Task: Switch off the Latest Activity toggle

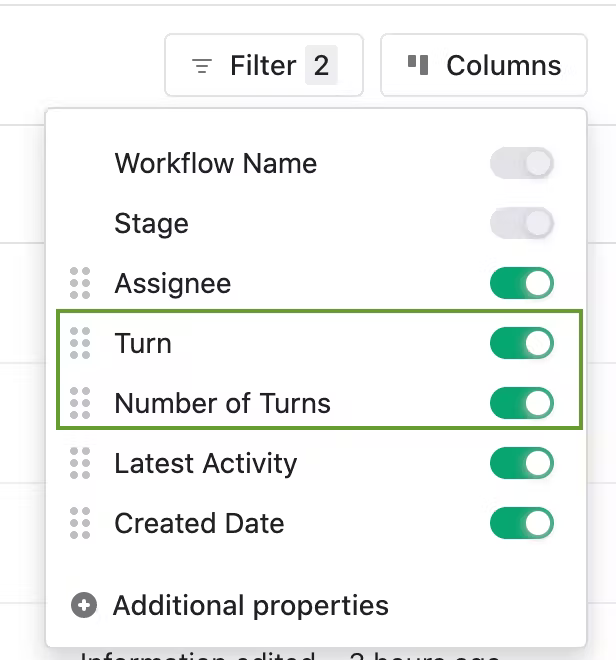Action: pos(521,463)
